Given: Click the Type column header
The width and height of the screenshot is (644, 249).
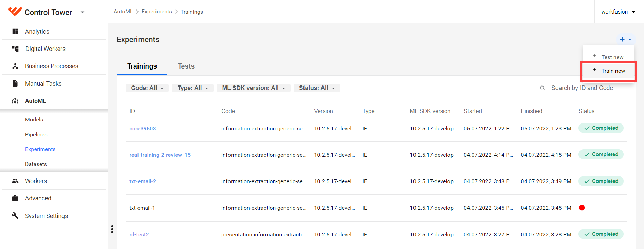Looking at the screenshot, I should (368, 111).
